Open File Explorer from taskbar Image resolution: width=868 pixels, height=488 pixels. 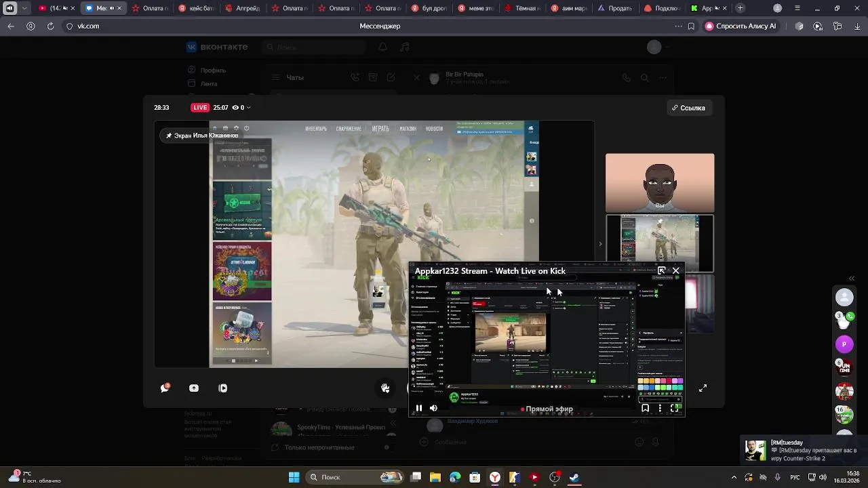435,477
